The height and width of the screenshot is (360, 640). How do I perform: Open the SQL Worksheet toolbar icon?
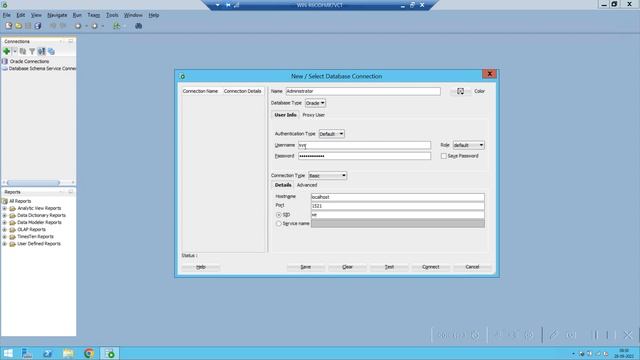point(117,26)
